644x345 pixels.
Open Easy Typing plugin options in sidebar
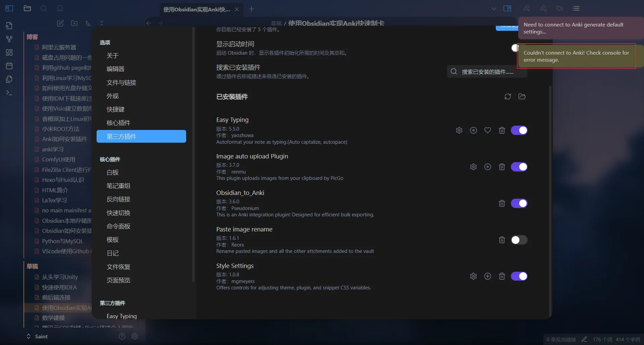coord(141,316)
